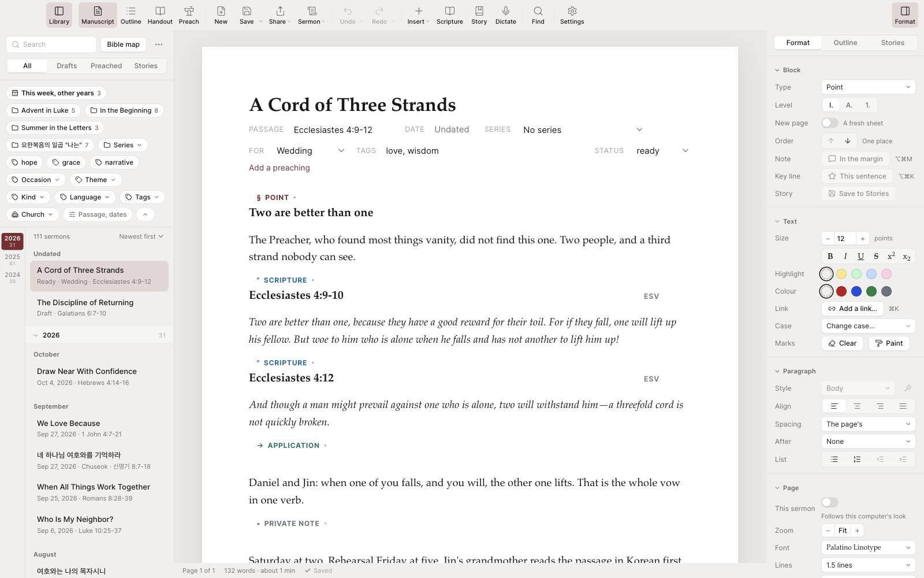Select level A. for the block
The height and width of the screenshot is (578, 924).
(x=849, y=105)
